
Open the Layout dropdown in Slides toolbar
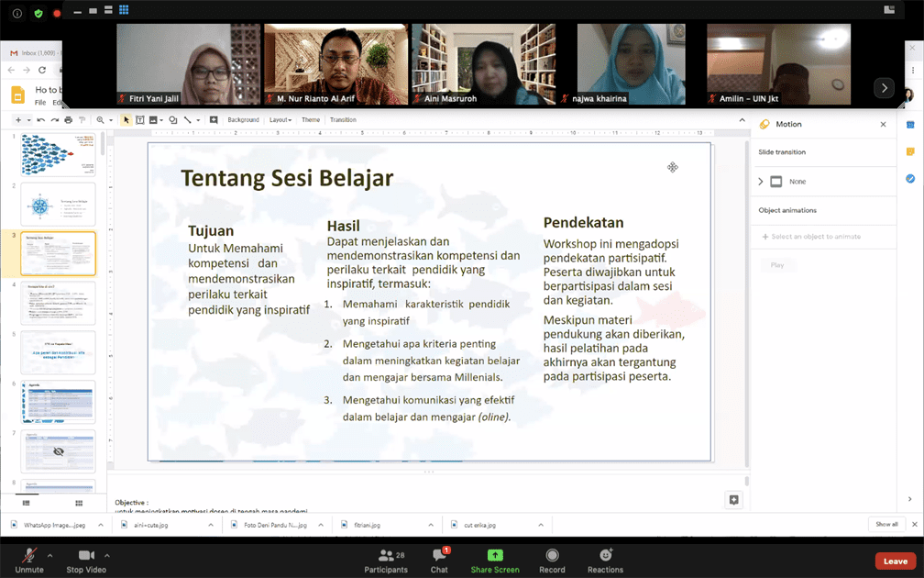coord(280,120)
